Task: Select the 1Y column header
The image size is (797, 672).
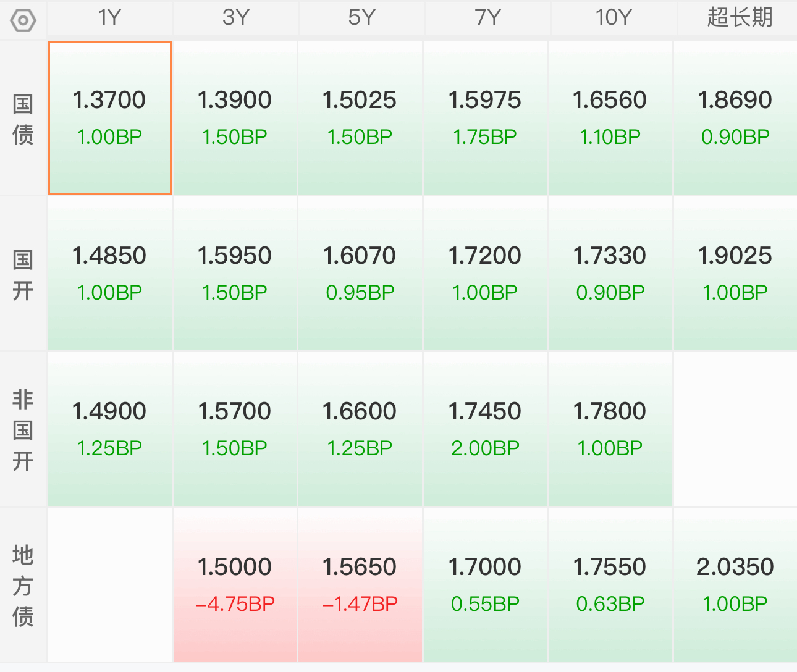Action: [110, 17]
